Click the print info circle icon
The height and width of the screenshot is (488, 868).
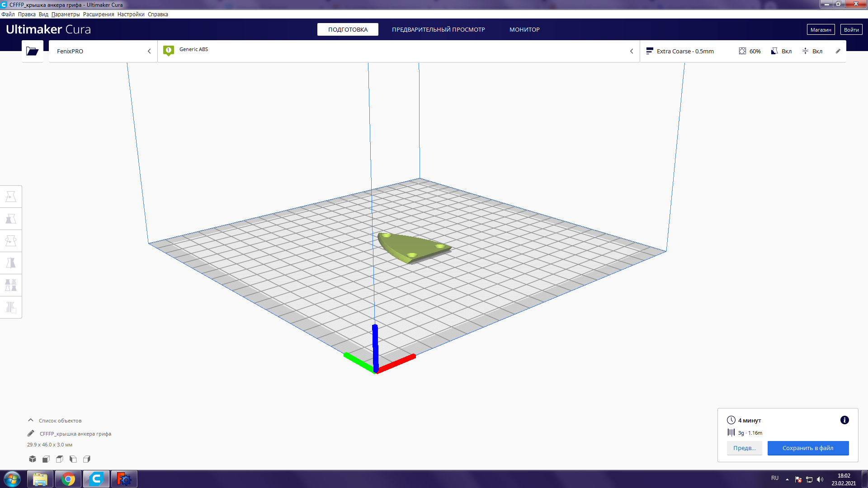pos(844,420)
